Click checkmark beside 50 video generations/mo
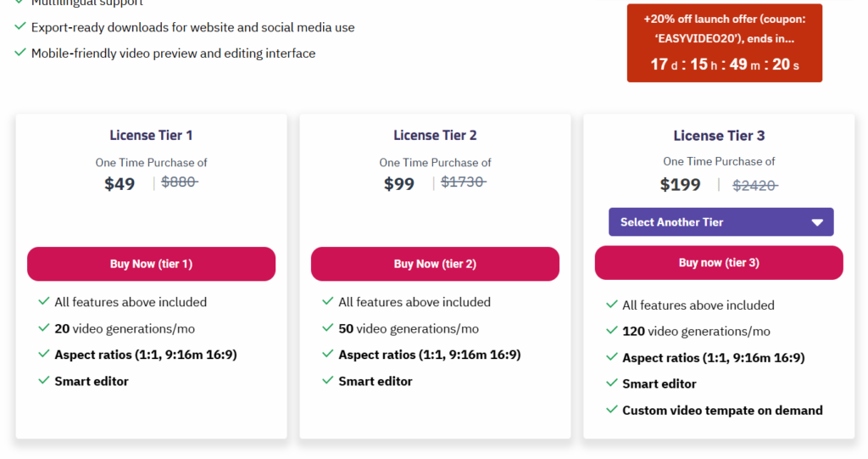868x459 pixels. point(328,327)
